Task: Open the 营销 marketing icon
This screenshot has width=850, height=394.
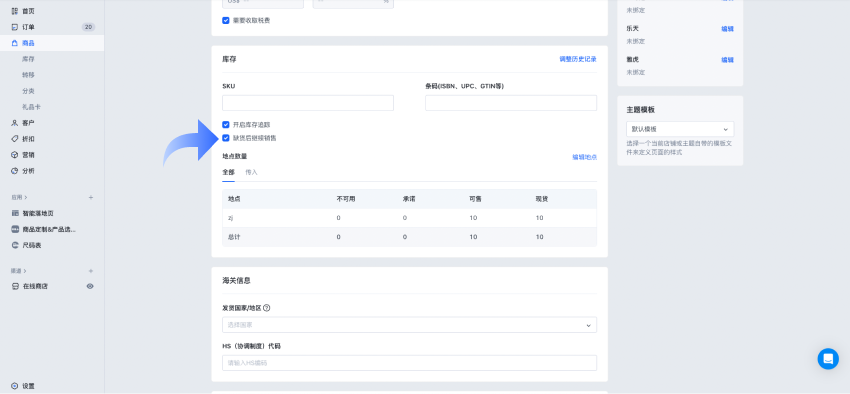Action: [15, 155]
